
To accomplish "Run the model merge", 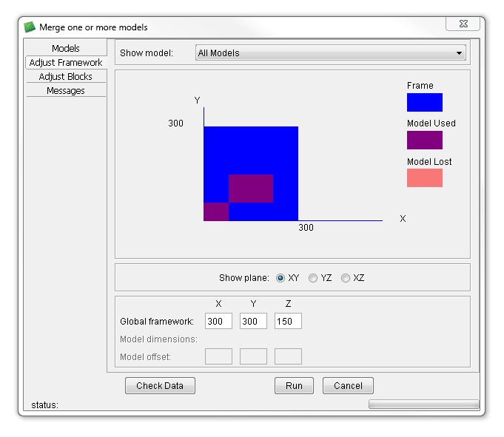I will 294,386.
